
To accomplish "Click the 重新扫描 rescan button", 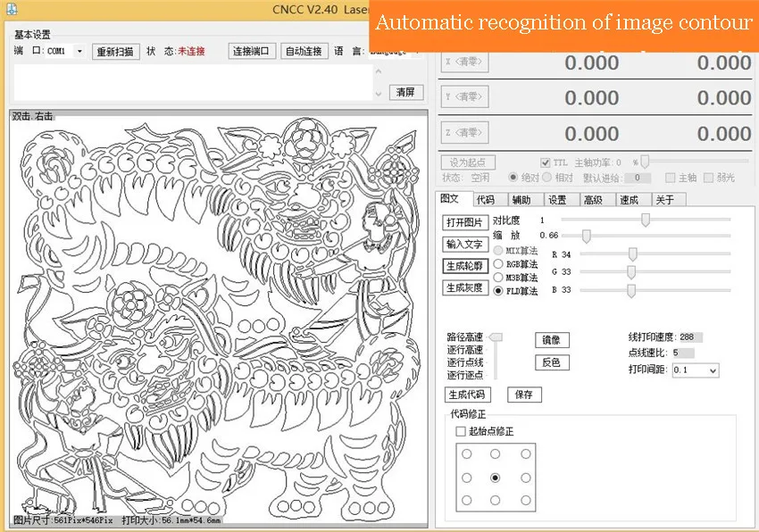I will (x=116, y=51).
